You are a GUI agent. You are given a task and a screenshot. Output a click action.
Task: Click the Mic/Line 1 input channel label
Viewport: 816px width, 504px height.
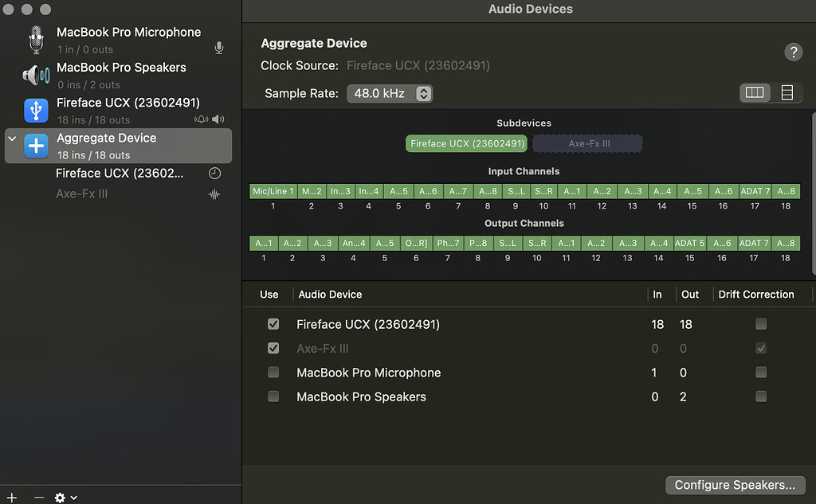[x=273, y=191]
